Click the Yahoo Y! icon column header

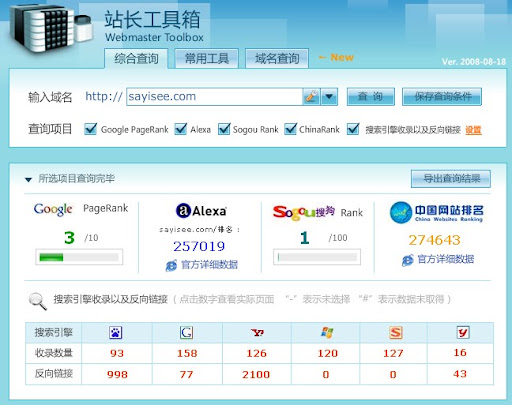tap(257, 333)
